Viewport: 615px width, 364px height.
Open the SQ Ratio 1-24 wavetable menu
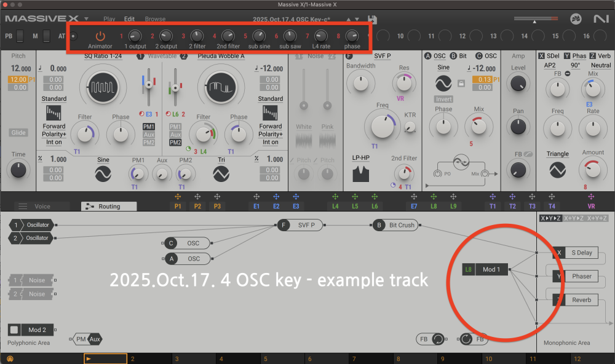[x=103, y=56]
